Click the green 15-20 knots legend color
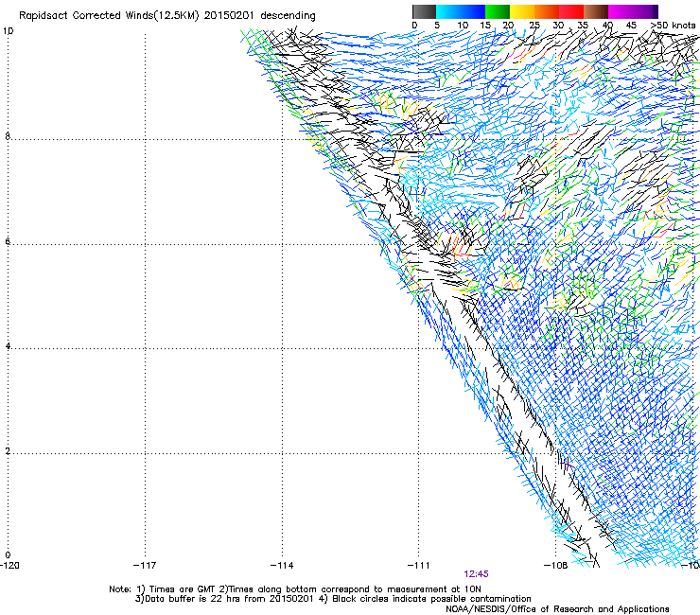This screenshot has height=615, width=700. pyautogui.click(x=498, y=11)
